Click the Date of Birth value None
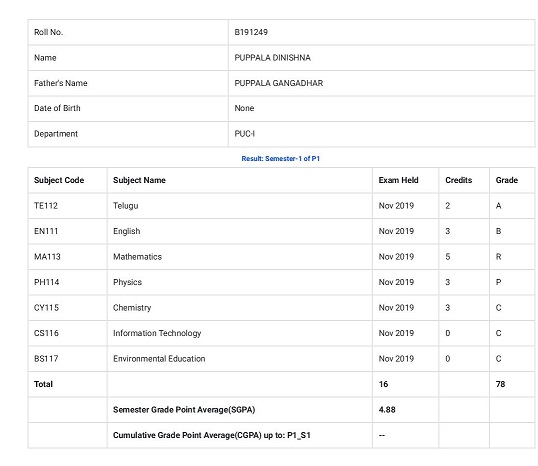Viewport: 538px width, 466px height. 244,108
